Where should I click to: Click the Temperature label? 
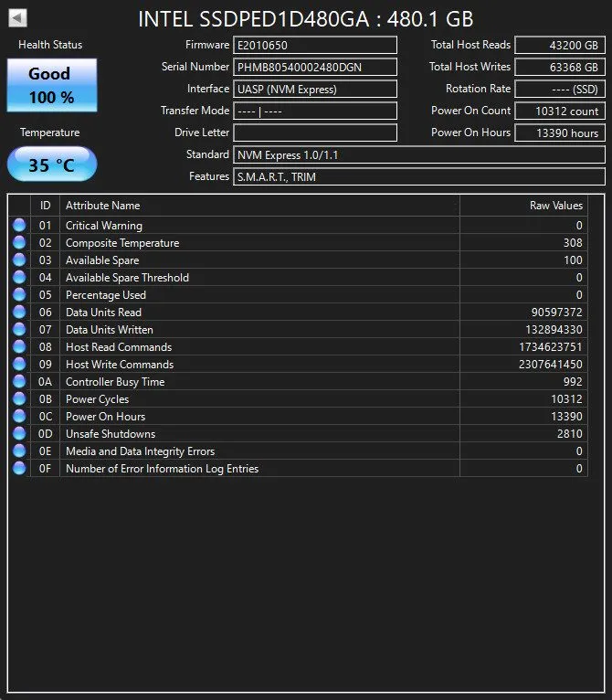pos(50,133)
